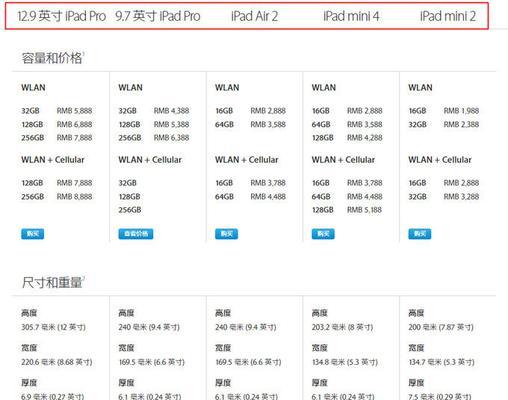Click the RMB 5,388 price
Viewport: 508px width, 400px height.
point(171,124)
